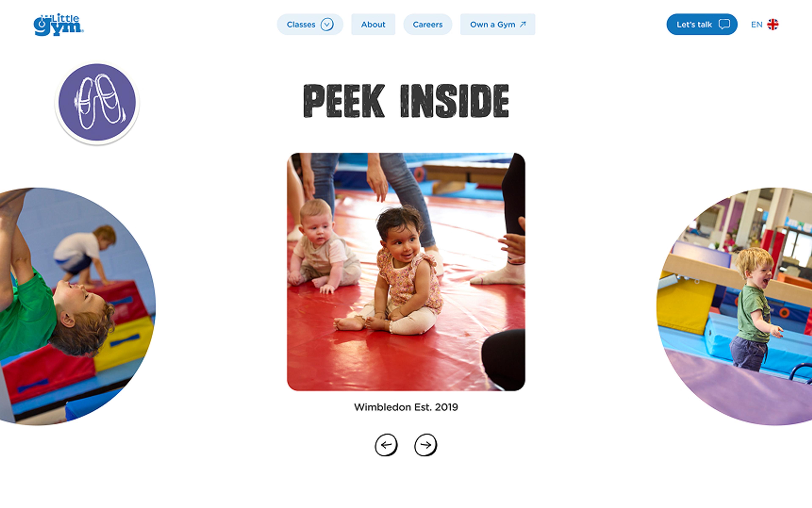The height and width of the screenshot is (508, 812).
Task: Show the previous photo with left arrow
Action: tap(386, 445)
